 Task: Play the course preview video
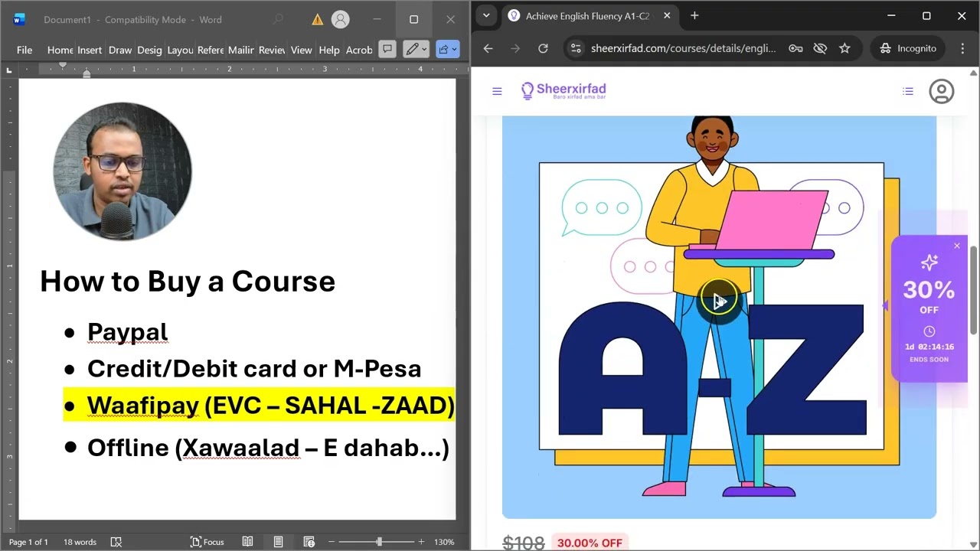[x=718, y=301]
